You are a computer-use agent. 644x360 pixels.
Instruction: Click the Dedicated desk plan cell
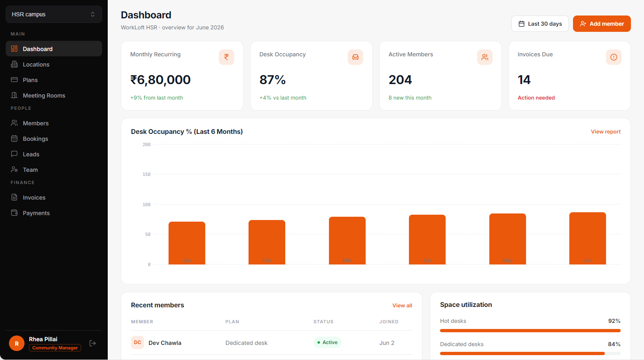(246, 343)
